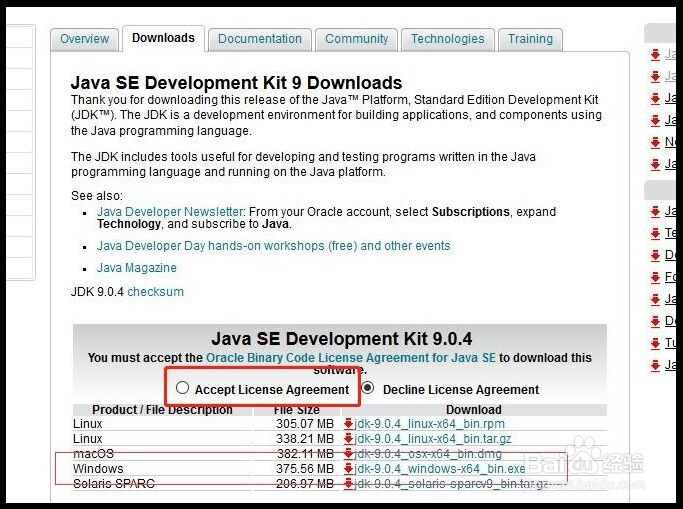Click the 'Solaris SPARC' product row label
683x509 pixels.
click(114, 484)
